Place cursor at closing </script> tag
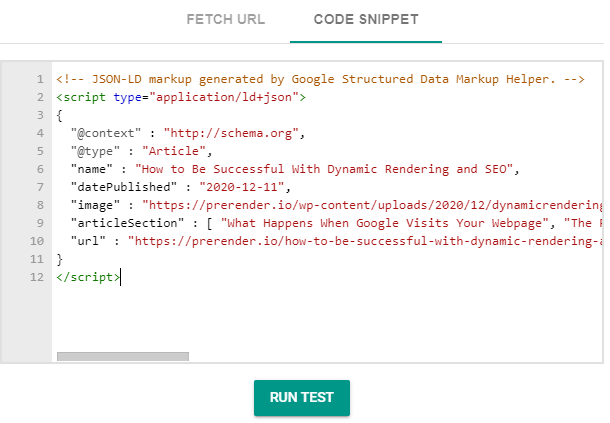Screen dimensions: 610x423 pyautogui.click(x=88, y=277)
